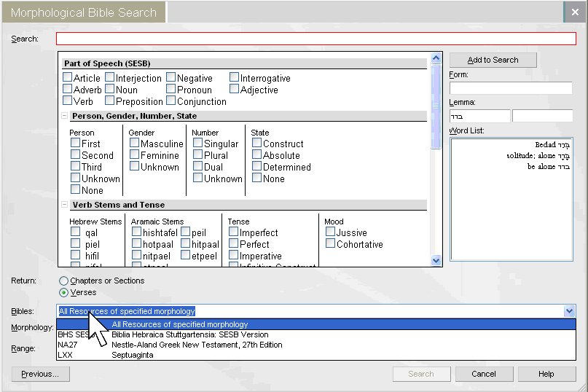This screenshot has width=588, height=392.
Task: Tick the Interjection checkbox
Action: tap(110, 77)
